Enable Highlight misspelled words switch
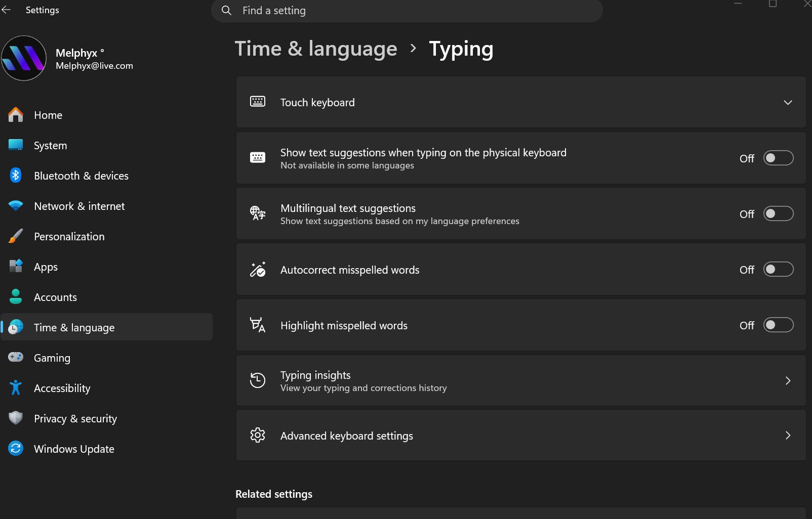 click(x=778, y=325)
